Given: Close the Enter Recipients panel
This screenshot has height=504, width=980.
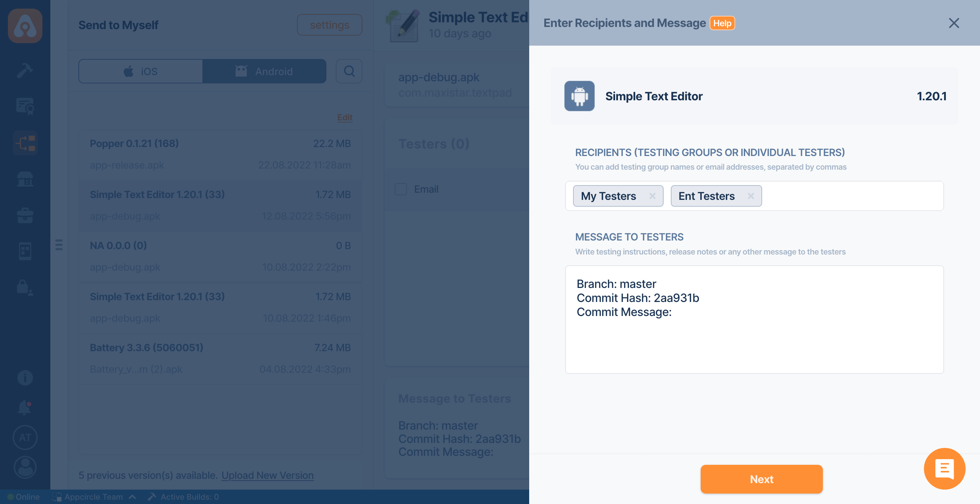Looking at the screenshot, I should [953, 23].
